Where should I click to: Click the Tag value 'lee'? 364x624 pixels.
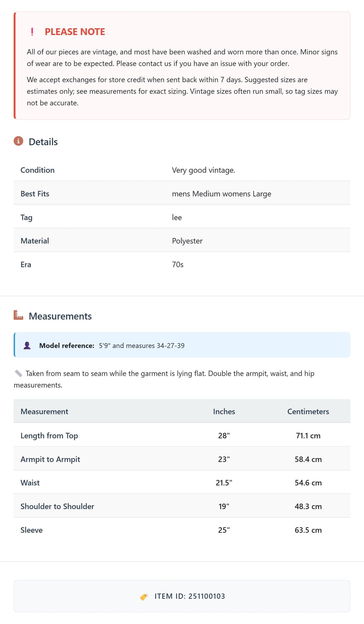pyautogui.click(x=177, y=217)
